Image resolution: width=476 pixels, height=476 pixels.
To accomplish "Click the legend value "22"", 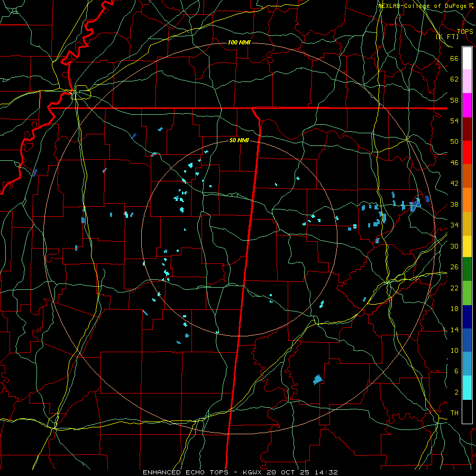I will (x=454, y=288).
